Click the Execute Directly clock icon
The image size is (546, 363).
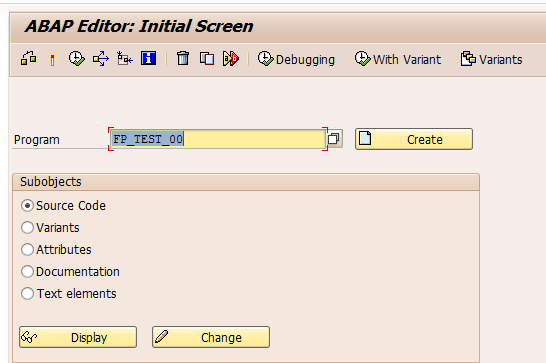pos(76,59)
